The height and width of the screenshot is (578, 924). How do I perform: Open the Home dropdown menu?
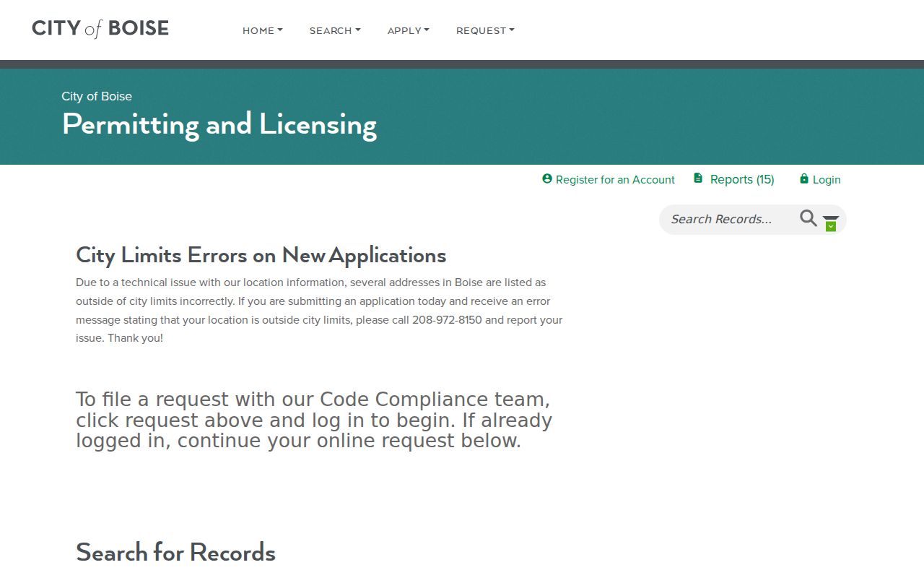click(x=263, y=30)
